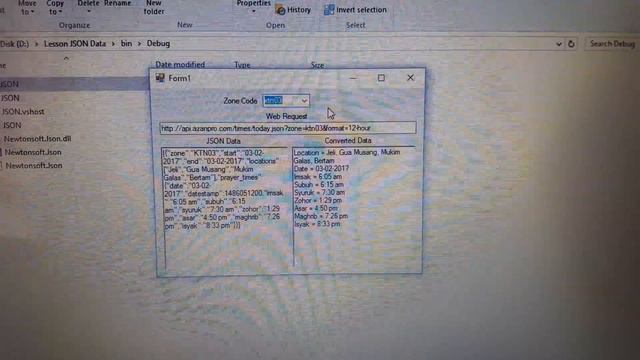The height and width of the screenshot is (360, 640).
Task: Click the Syuruk = 7:30 am line
Action: click(x=319, y=192)
